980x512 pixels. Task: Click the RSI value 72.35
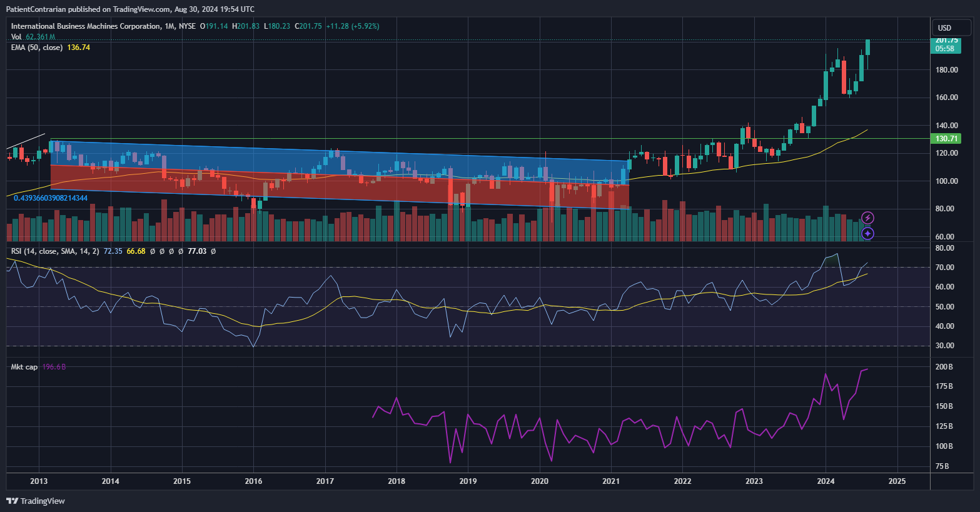113,251
